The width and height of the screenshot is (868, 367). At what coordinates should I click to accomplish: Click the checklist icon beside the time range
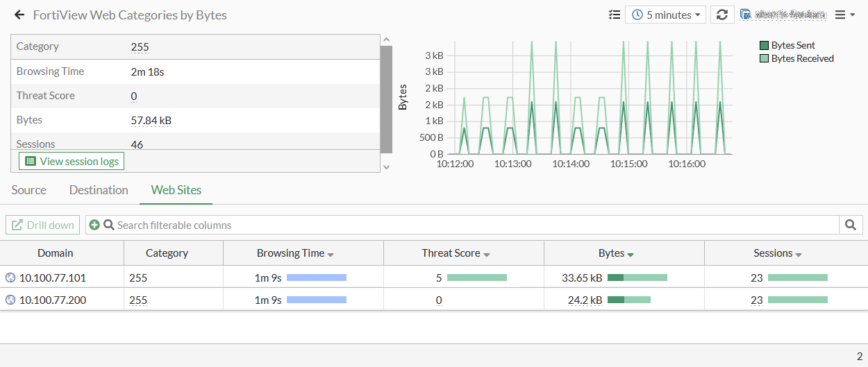coord(614,15)
